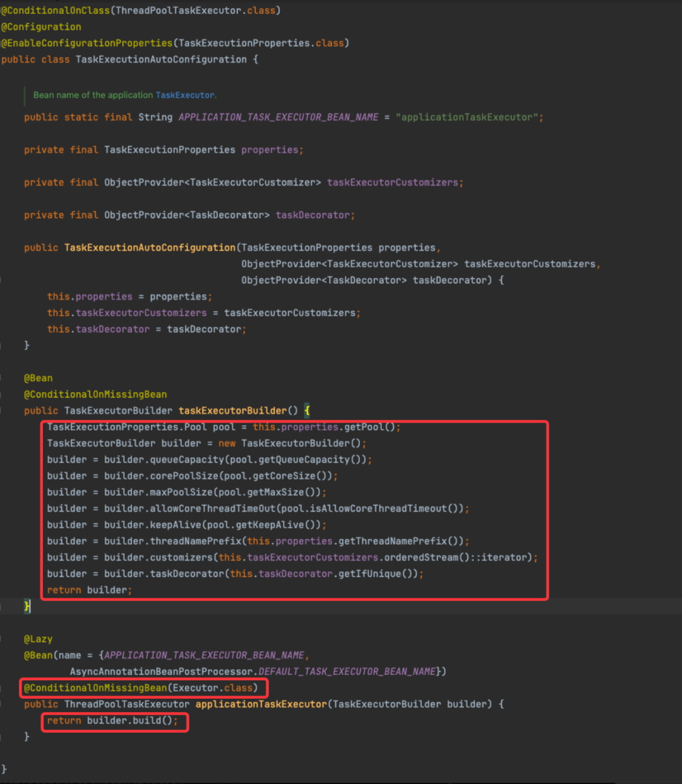Click the allowCoreThreadTimeOut builder call
This screenshot has width=682, height=784.
(x=213, y=509)
